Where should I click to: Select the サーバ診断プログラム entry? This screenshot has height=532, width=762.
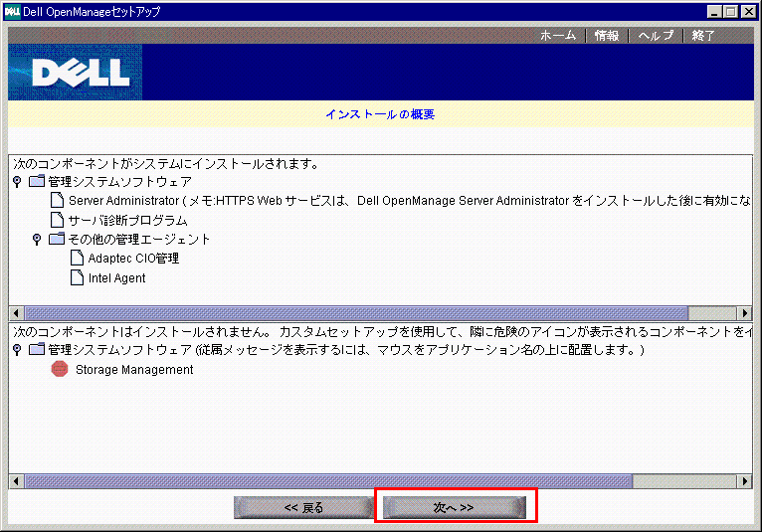(127, 221)
